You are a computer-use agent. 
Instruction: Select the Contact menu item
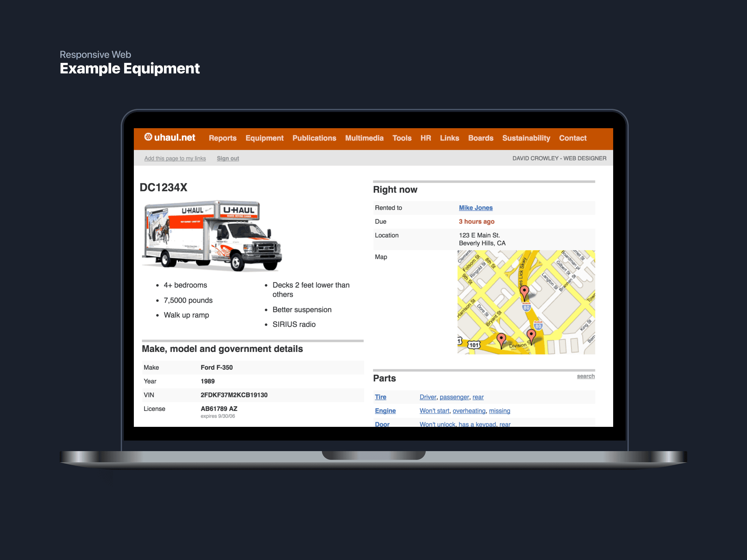574,138
